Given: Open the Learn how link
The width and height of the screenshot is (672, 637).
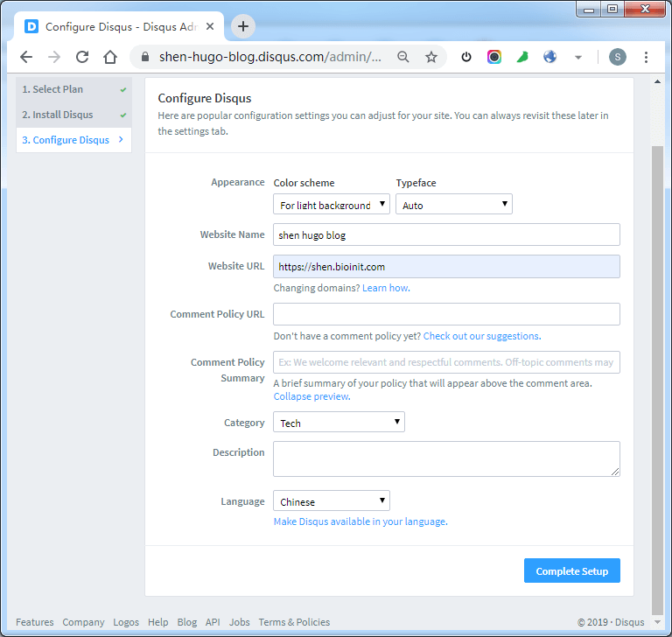Looking at the screenshot, I should pos(386,288).
